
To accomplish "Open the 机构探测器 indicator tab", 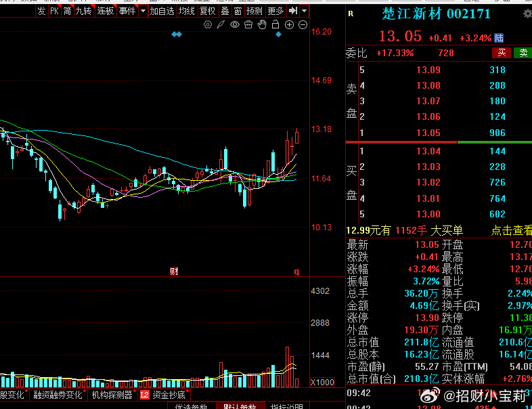I will pos(112,395).
